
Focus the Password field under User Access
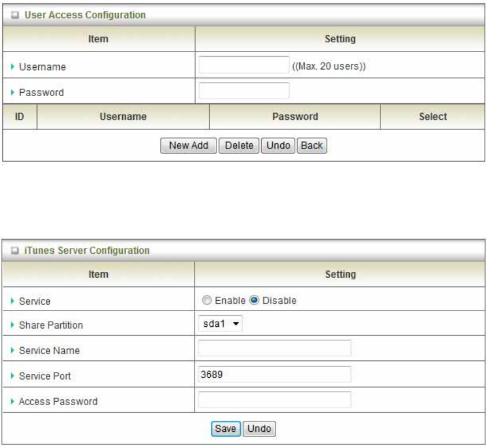244,90
